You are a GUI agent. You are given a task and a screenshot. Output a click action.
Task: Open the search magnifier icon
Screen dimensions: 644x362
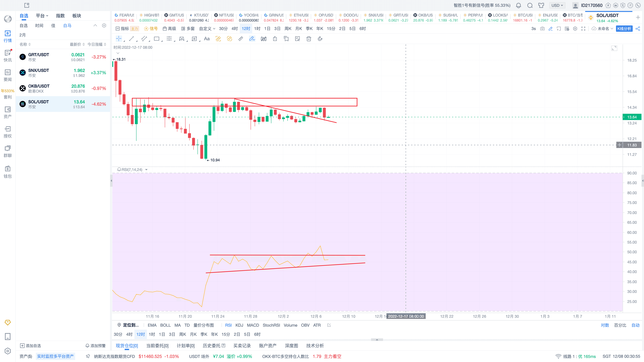pyautogui.click(x=530, y=5)
